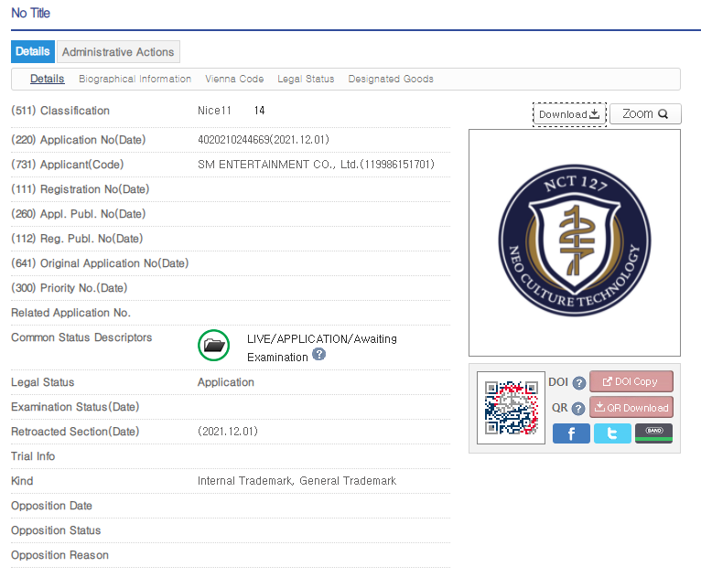Click the Related Application No. label
Screen dimensions: 701x588
click(71, 313)
